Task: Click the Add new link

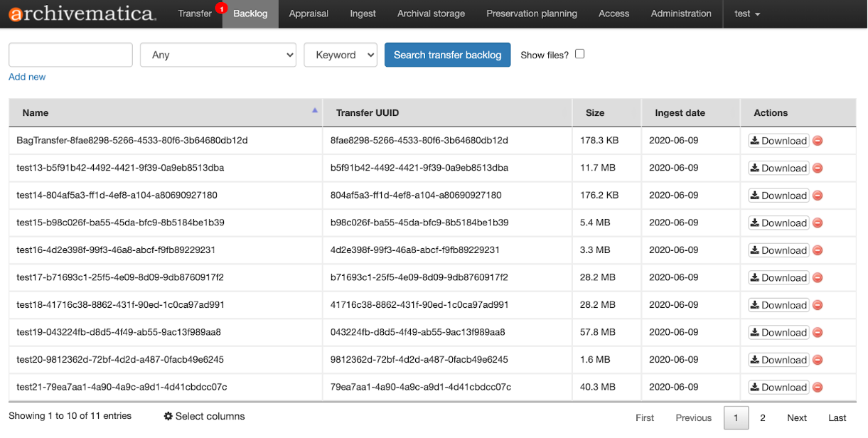Action: (27, 77)
